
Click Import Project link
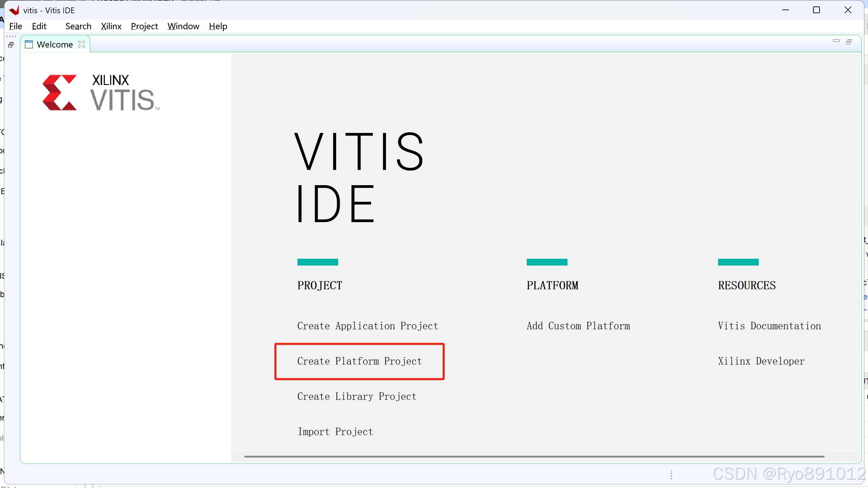(335, 432)
